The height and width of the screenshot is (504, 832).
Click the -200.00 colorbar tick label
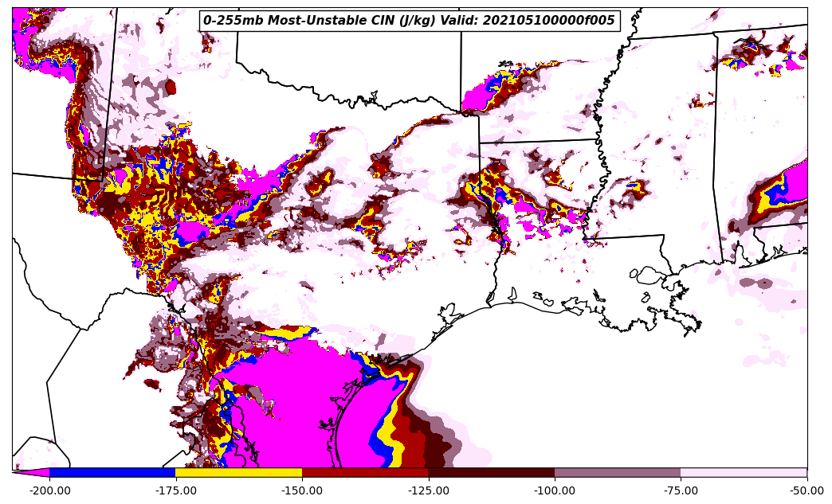49,490
